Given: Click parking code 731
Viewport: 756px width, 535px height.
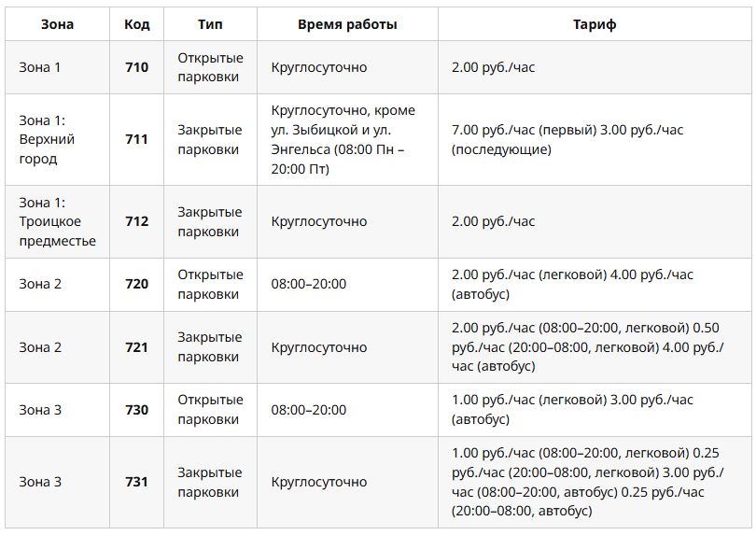Looking at the screenshot, I should click(x=136, y=482).
